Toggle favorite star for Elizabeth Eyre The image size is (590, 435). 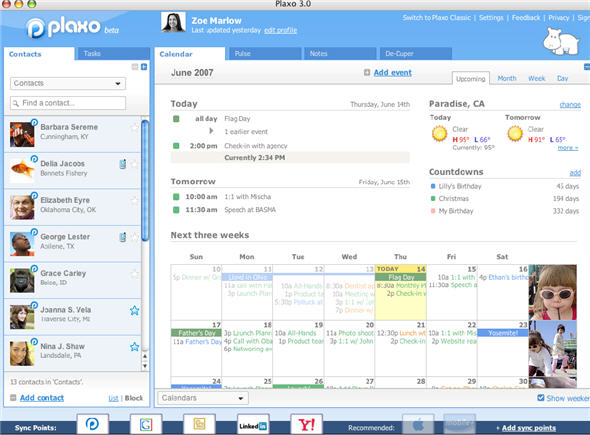click(134, 201)
